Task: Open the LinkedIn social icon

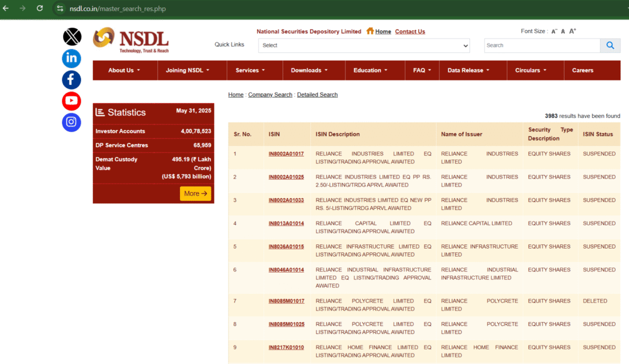Action: (71, 58)
